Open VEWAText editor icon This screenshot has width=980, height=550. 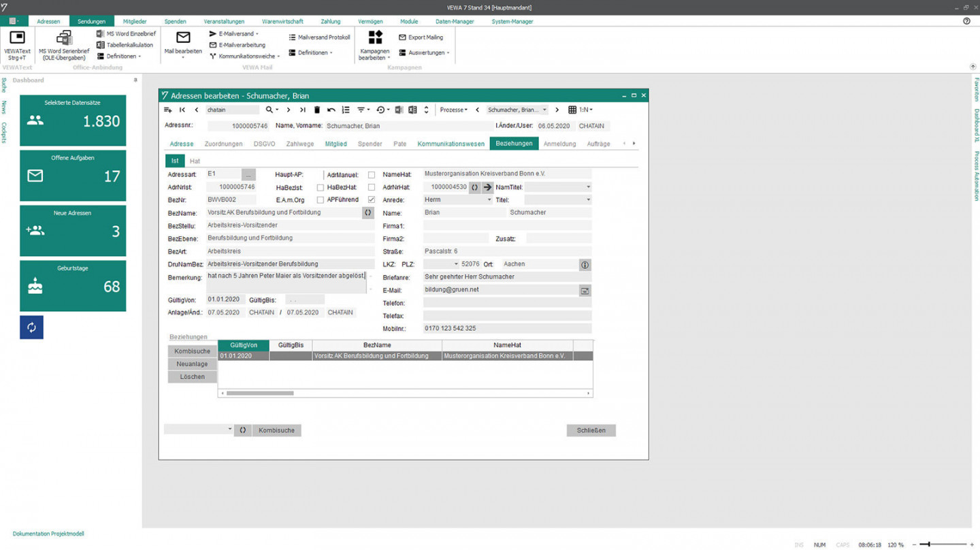pos(17,38)
